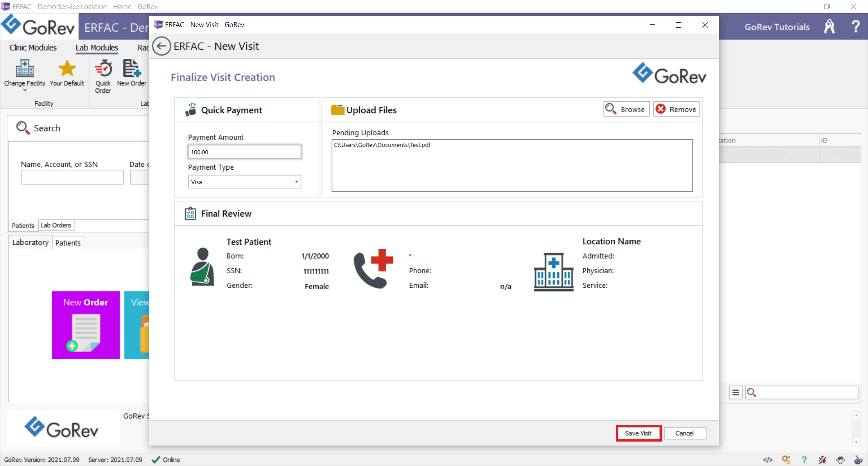
Task: Click the status bar help question mark
Action: coord(804,460)
